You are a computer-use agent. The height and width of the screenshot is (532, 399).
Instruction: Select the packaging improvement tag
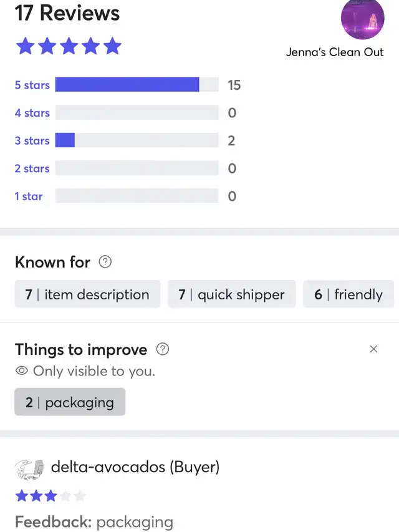70,402
